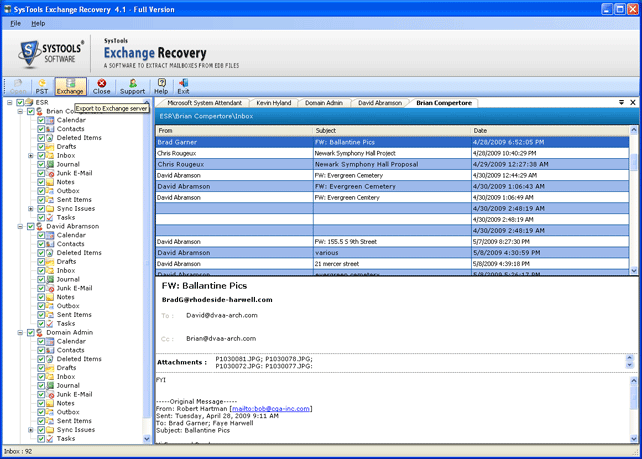Toggle David Abramson mailbox checkbox
The image size is (642, 459).
(x=30, y=226)
